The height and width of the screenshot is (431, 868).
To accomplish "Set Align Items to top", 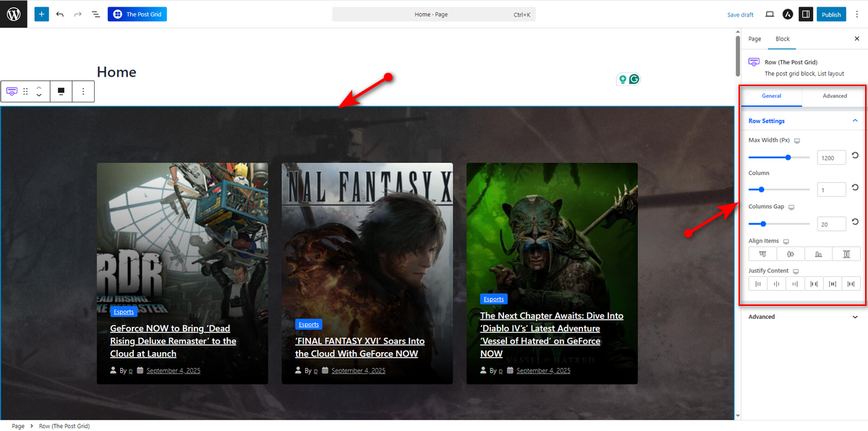I will [x=762, y=254].
